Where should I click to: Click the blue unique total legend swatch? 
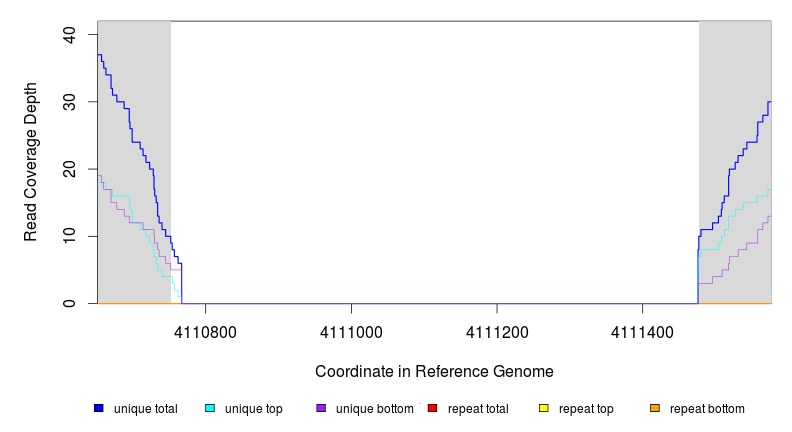99,409
